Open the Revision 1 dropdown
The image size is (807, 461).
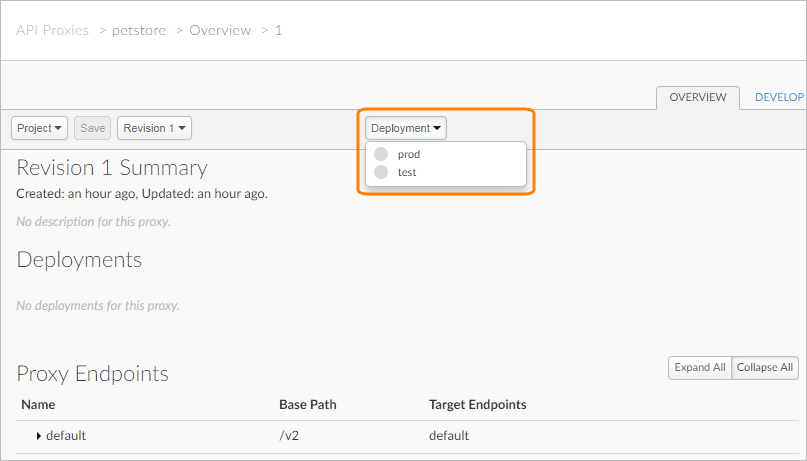pos(154,128)
